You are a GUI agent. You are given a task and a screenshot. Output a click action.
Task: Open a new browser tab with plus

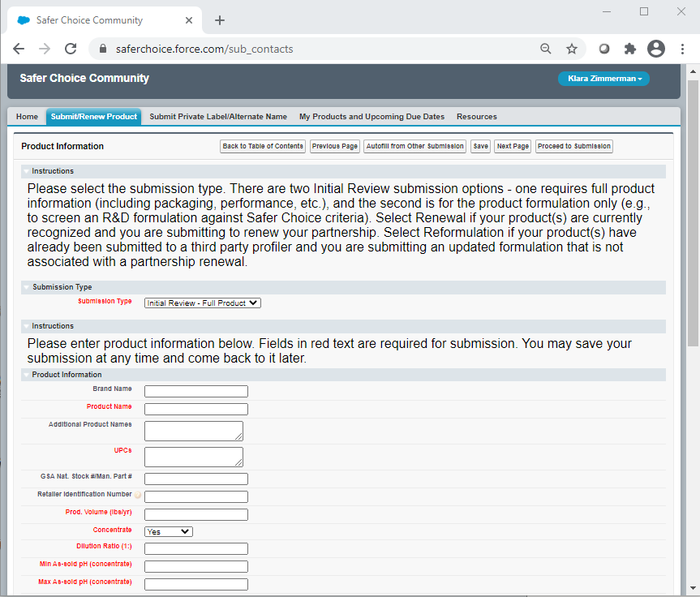coord(220,20)
